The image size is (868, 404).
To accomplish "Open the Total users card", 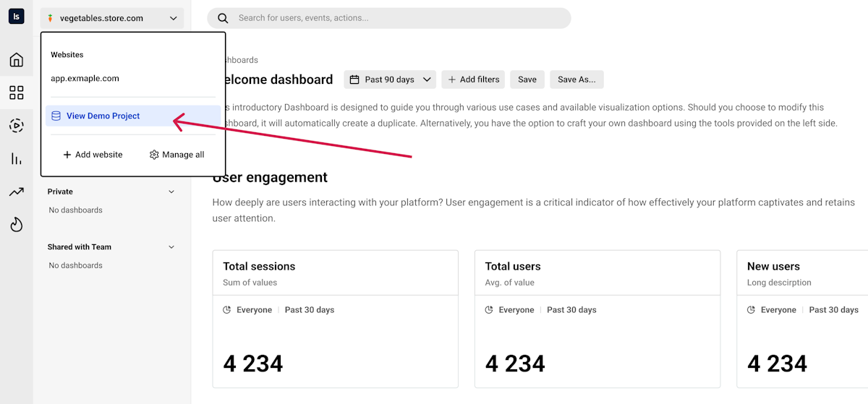I will (x=597, y=319).
